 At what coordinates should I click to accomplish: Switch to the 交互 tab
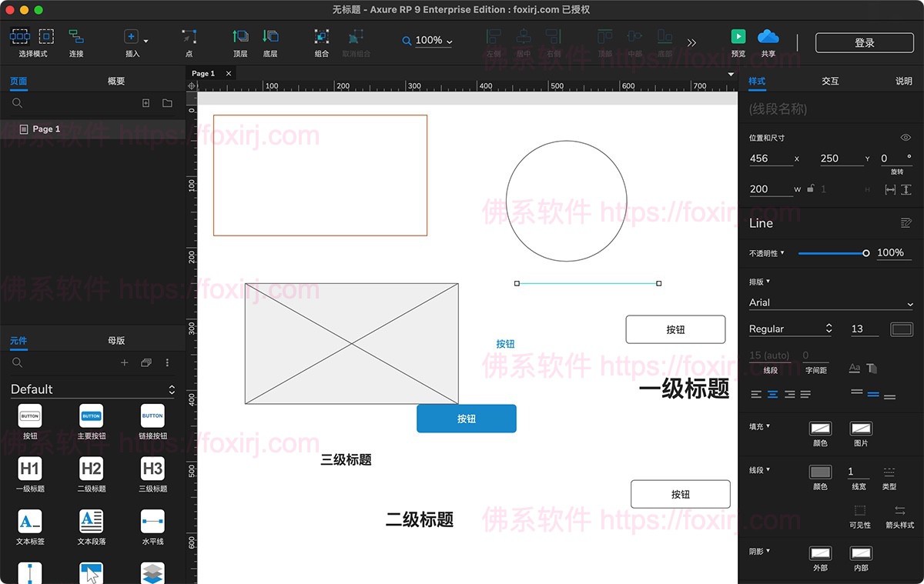[x=829, y=80]
